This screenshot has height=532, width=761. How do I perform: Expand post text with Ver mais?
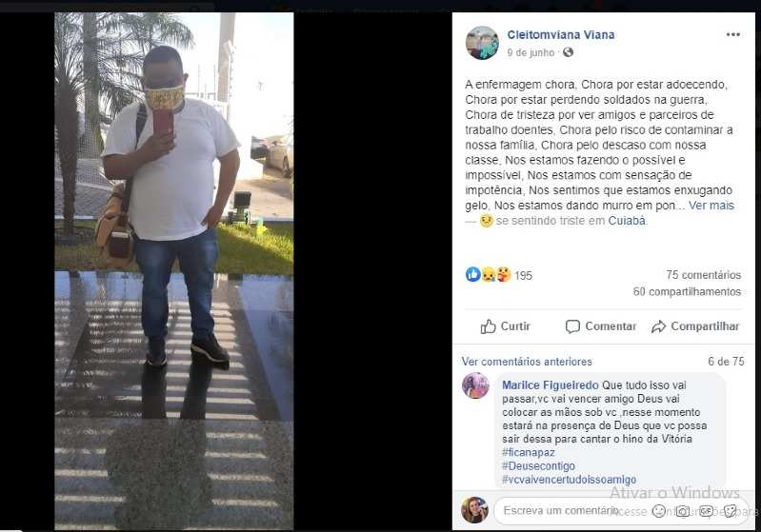711,206
